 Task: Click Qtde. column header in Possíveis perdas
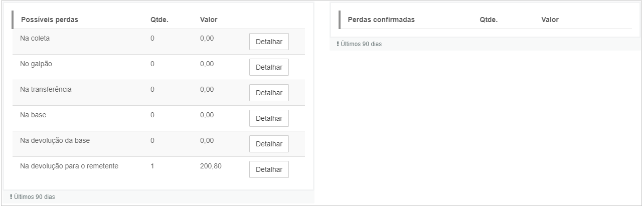pos(159,20)
